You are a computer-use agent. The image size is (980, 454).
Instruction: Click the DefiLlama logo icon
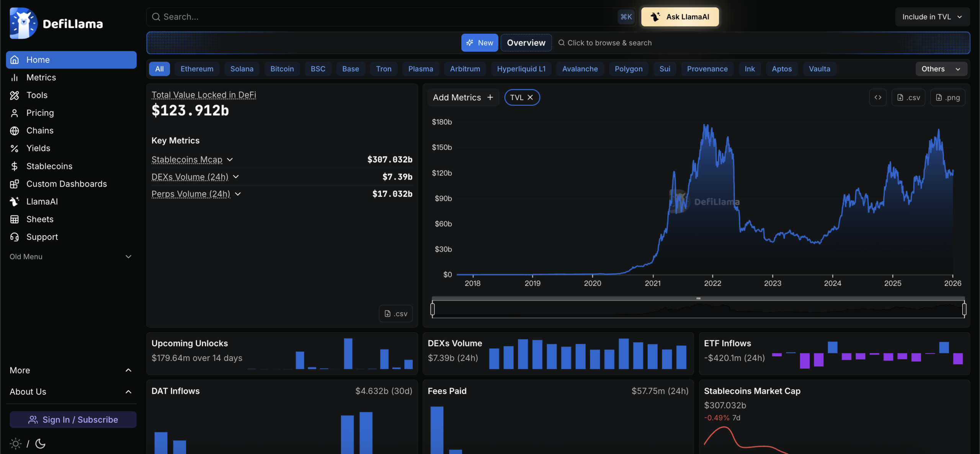tap(23, 23)
